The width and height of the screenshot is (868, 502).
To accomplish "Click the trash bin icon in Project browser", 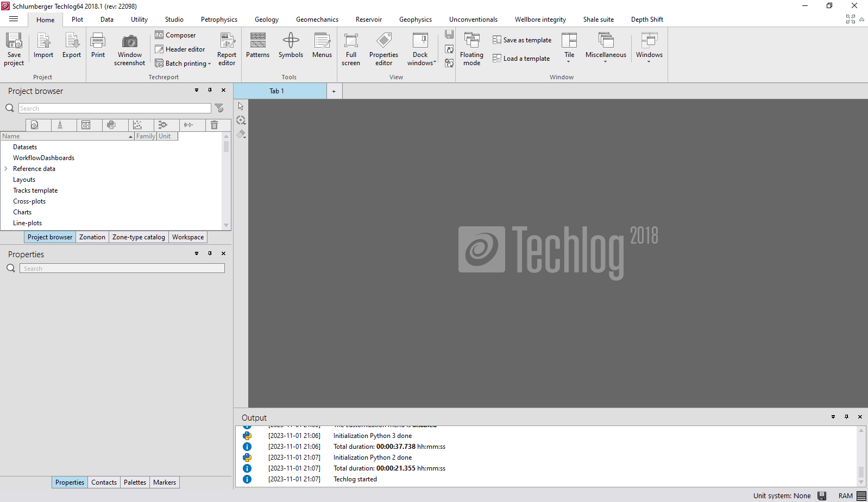I will tap(215, 125).
